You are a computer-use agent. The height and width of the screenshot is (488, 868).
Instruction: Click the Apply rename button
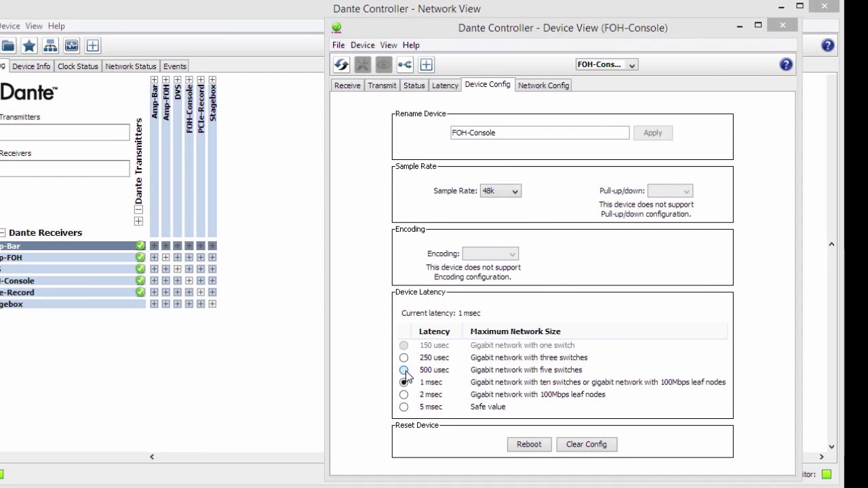652,133
